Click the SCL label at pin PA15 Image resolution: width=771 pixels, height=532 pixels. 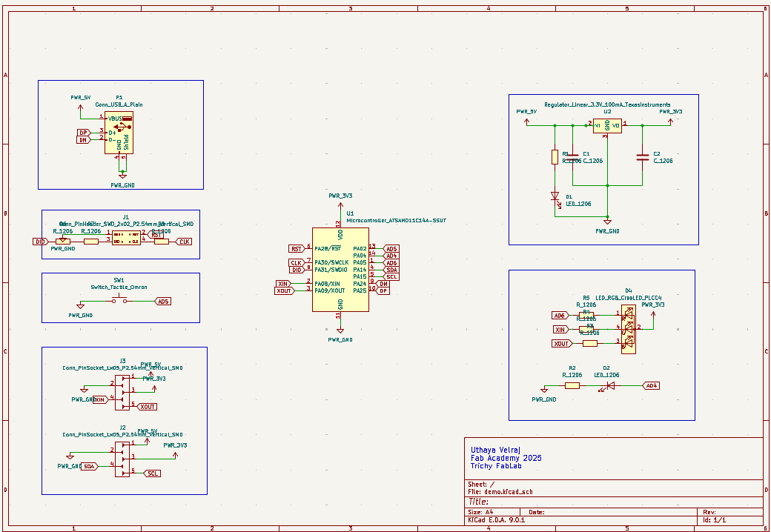click(391, 276)
